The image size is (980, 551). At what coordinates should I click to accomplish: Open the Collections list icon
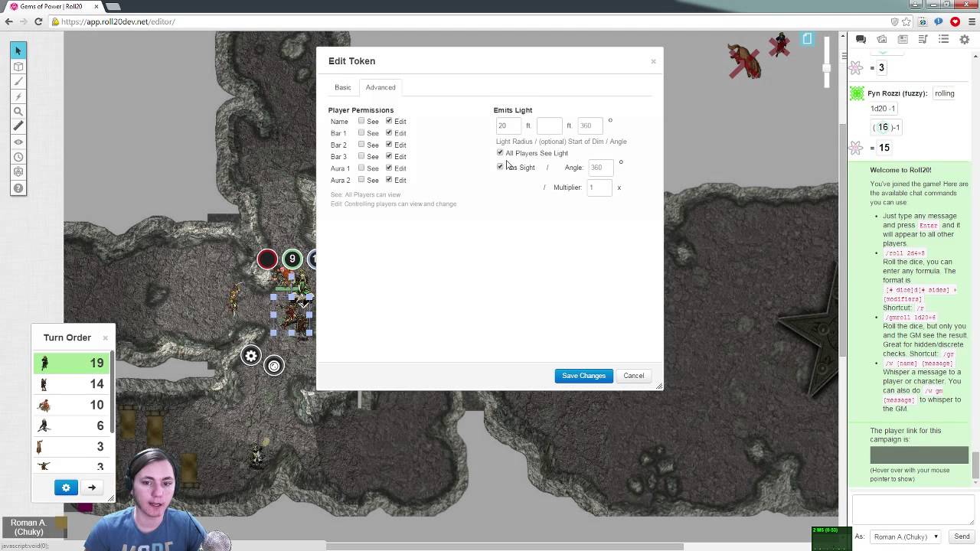click(x=943, y=40)
